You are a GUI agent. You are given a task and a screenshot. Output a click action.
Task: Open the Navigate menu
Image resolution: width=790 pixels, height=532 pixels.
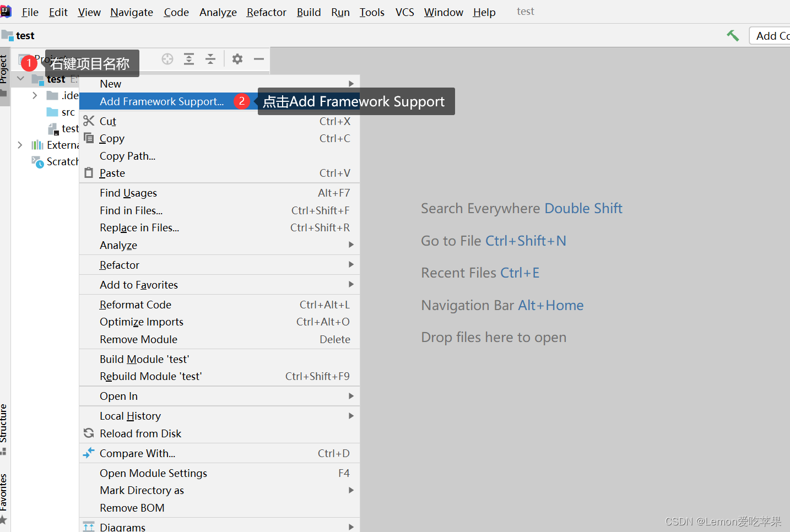pos(132,12)
